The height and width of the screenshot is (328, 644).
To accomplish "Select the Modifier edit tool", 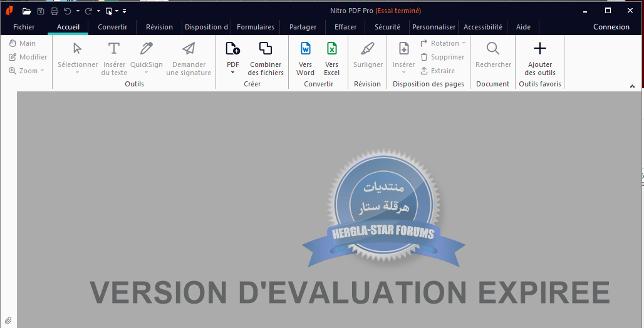I will [28, 57].
